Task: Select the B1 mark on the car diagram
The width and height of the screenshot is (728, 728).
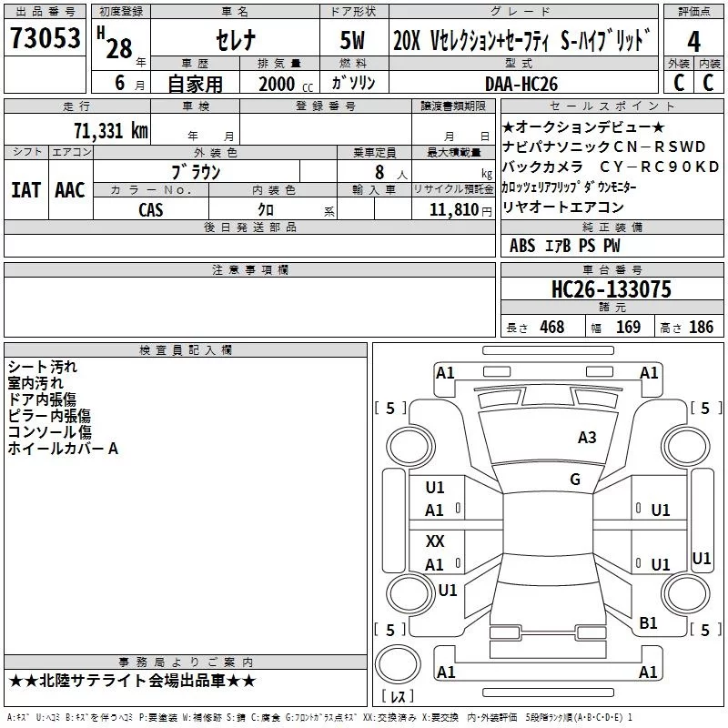Action: click(648, 623)
